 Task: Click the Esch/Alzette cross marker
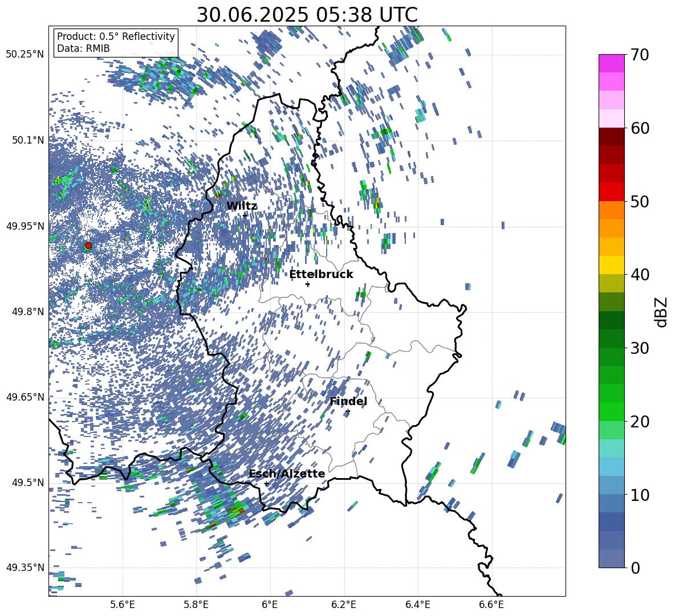[266, 483]
